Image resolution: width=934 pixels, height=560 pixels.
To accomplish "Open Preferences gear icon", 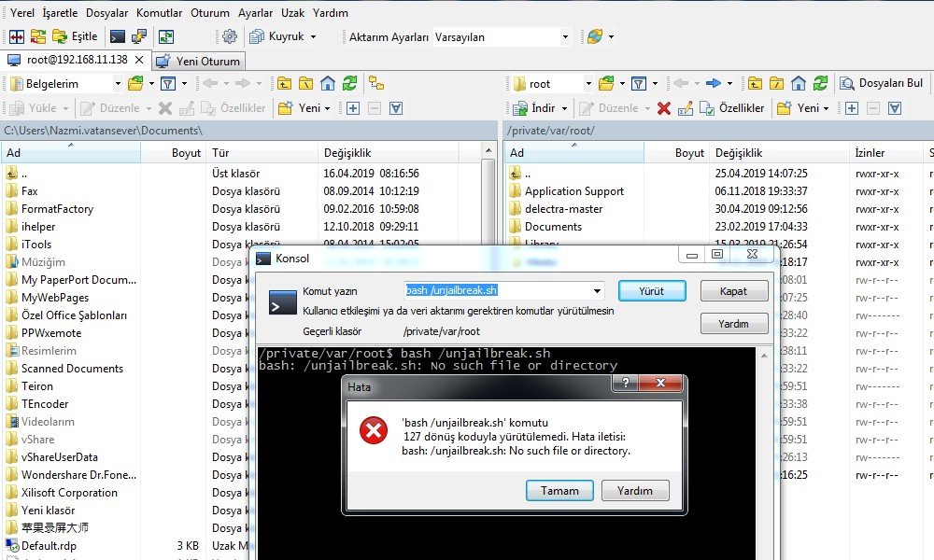I will [230, 37].
